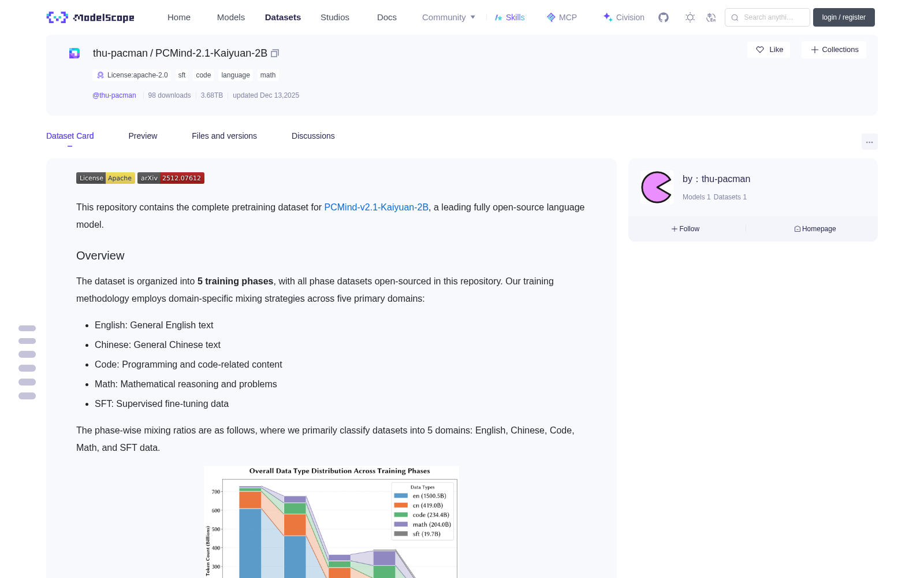This screenshot has width=924, height=578.
Task: Click the thu-pacman / PCMind-2.1-Kaiyuan-2B title
Action: click(180, 53)
